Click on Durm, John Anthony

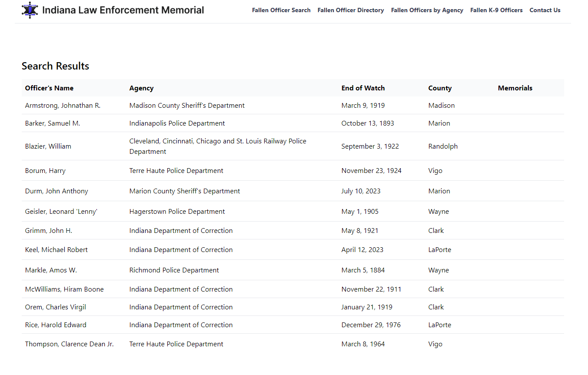click(56, 191)
